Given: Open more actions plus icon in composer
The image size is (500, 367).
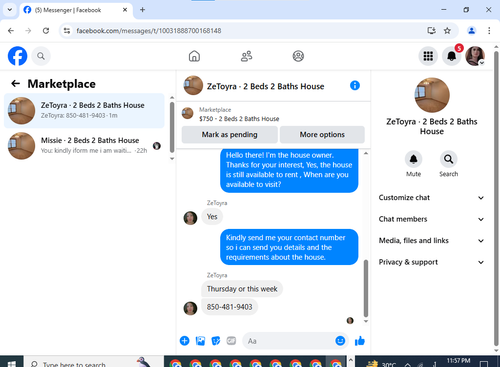Looking at the screenshot, I should (184, 341).
